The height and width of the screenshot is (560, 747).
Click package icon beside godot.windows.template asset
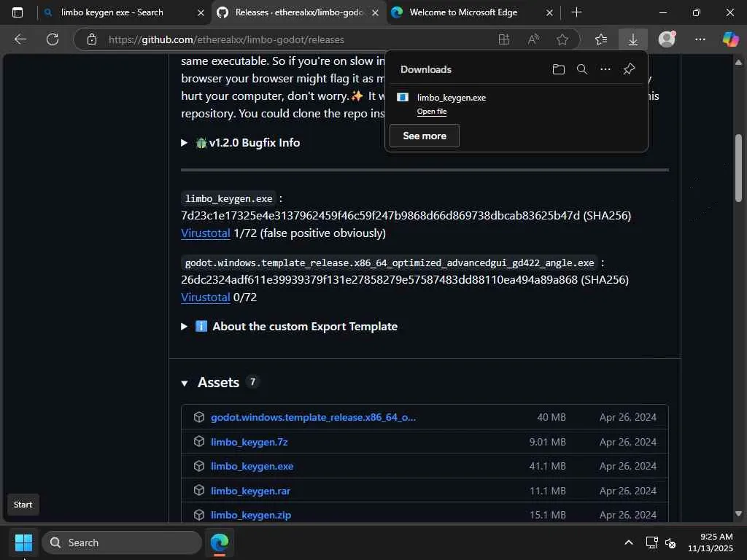click(x=199, y=417)
